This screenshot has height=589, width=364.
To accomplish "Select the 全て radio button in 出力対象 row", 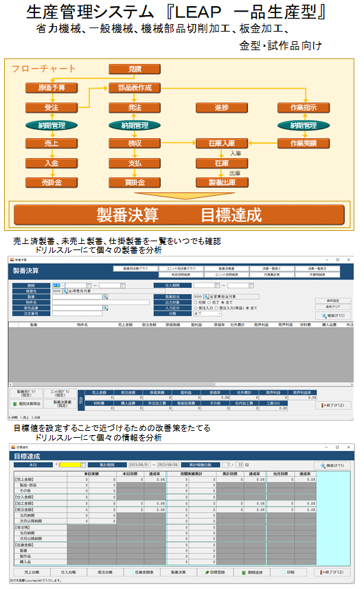I will 223,302.
